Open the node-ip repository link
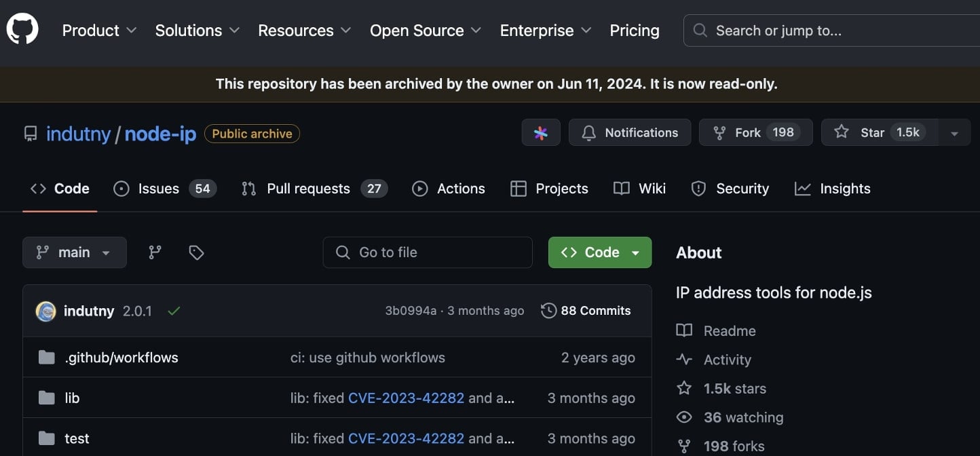 tap(160, 134)
